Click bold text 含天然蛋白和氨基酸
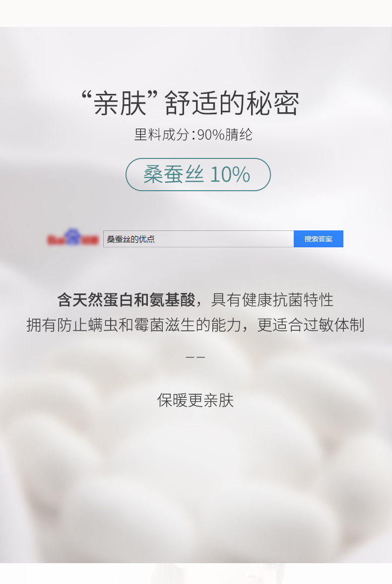392x584 pixels. [x=126, y=300]
